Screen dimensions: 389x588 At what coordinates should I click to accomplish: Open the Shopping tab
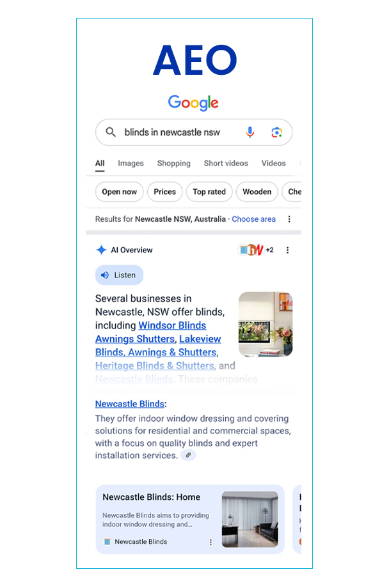[174, 163]
